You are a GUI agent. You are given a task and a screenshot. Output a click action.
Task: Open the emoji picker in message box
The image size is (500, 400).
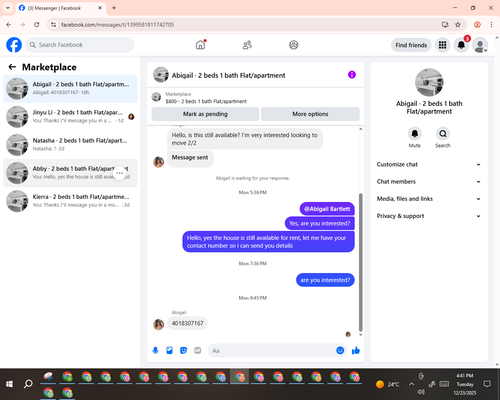[x=340, y=350]
